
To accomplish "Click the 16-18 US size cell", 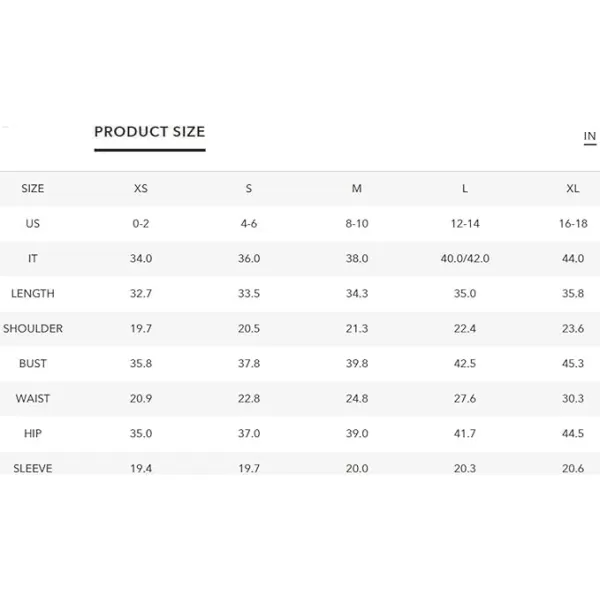I will (x=573, y=223).
